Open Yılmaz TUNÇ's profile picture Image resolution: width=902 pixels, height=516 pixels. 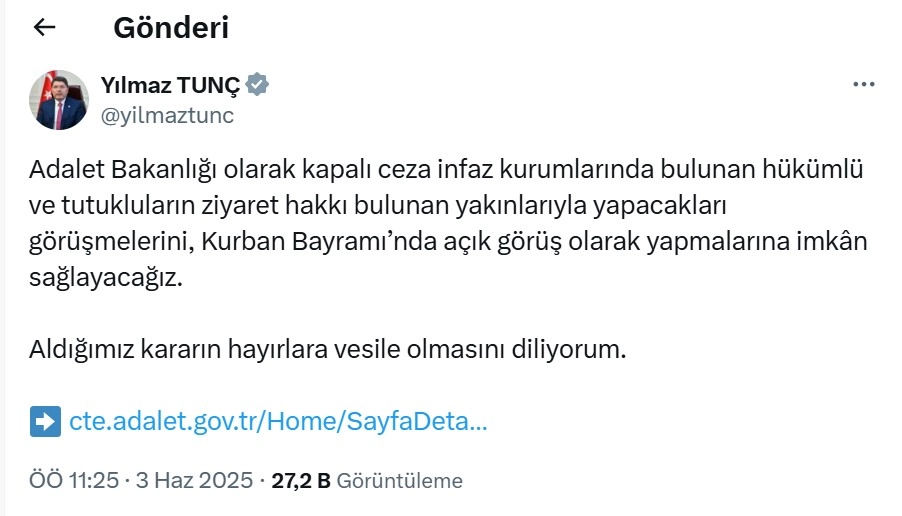(59, 100)
